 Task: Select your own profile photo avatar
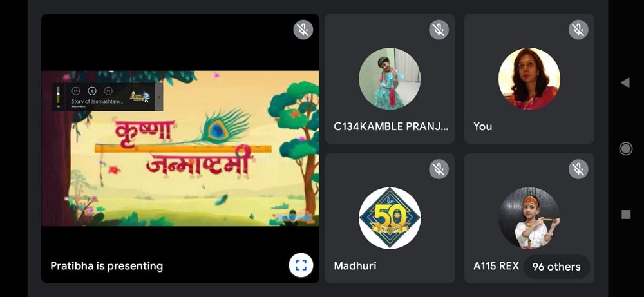[529, 79]
